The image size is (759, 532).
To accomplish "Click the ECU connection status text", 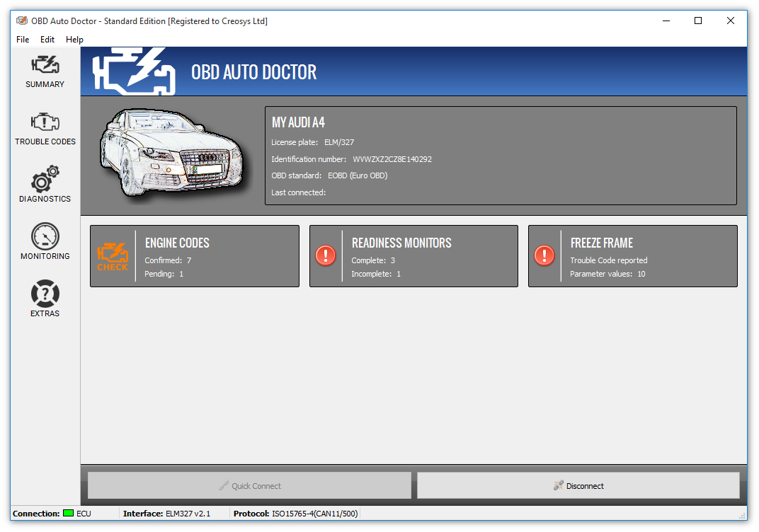I will tap(84, 513).
